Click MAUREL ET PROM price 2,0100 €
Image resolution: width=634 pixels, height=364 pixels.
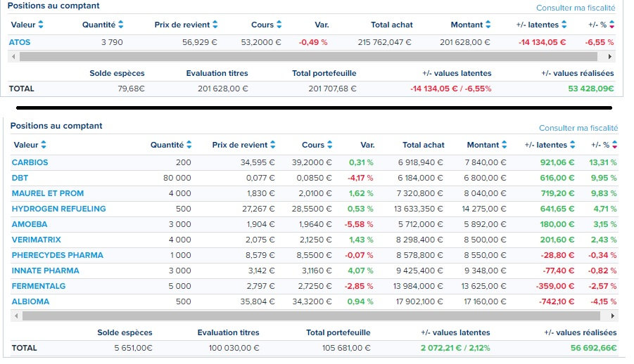click(315, 193)
